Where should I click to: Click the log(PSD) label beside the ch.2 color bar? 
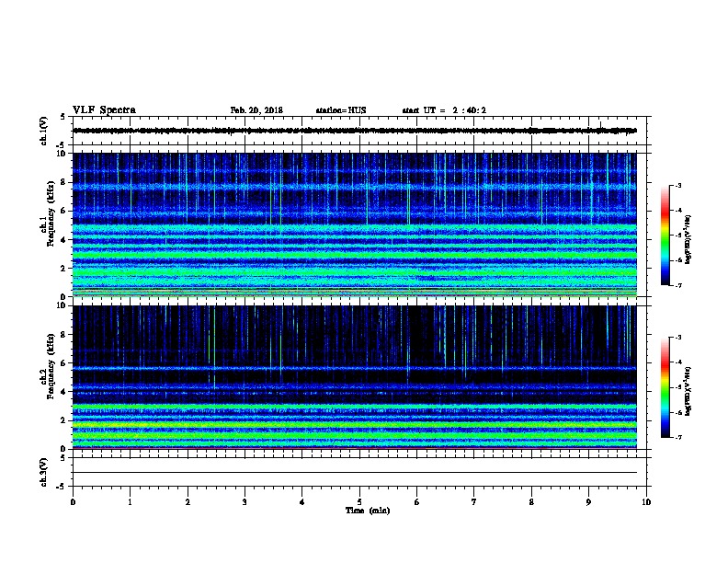(688, 391)
